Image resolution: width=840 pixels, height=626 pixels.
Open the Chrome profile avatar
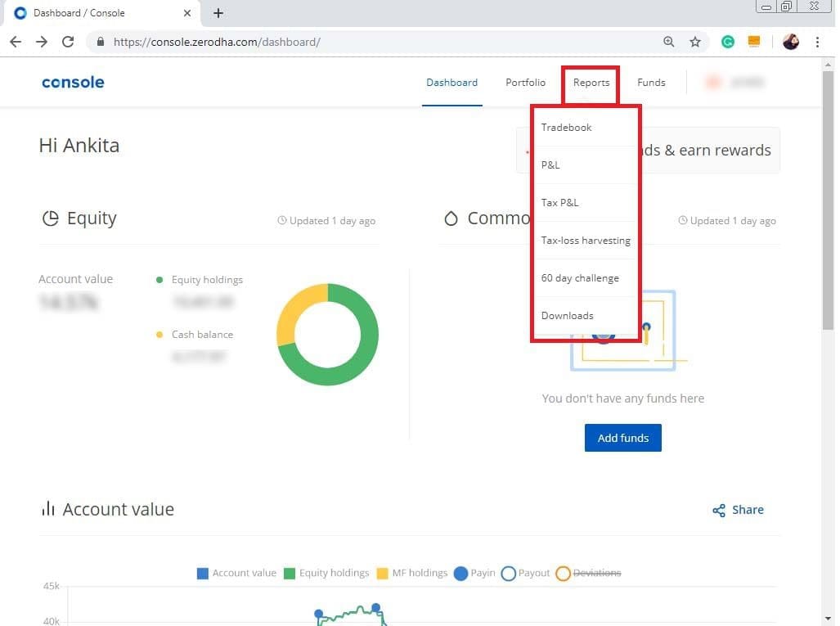click(x=791, y=42)
